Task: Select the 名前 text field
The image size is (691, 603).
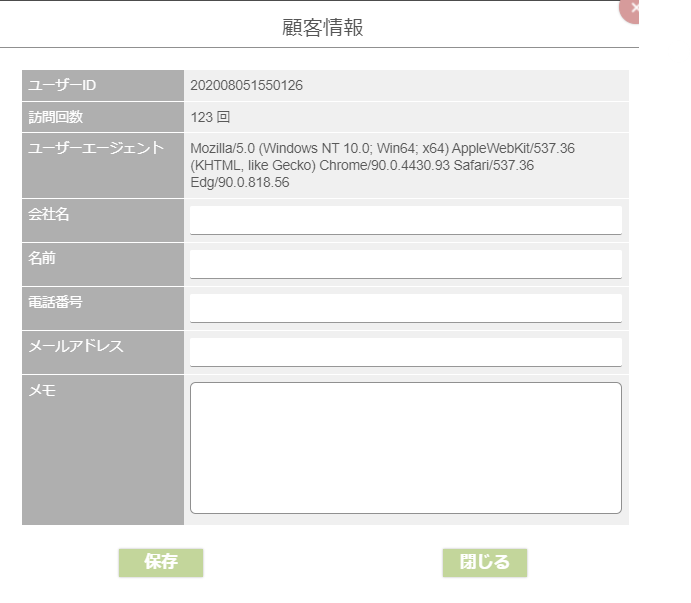Action: (x=406, y=264)
